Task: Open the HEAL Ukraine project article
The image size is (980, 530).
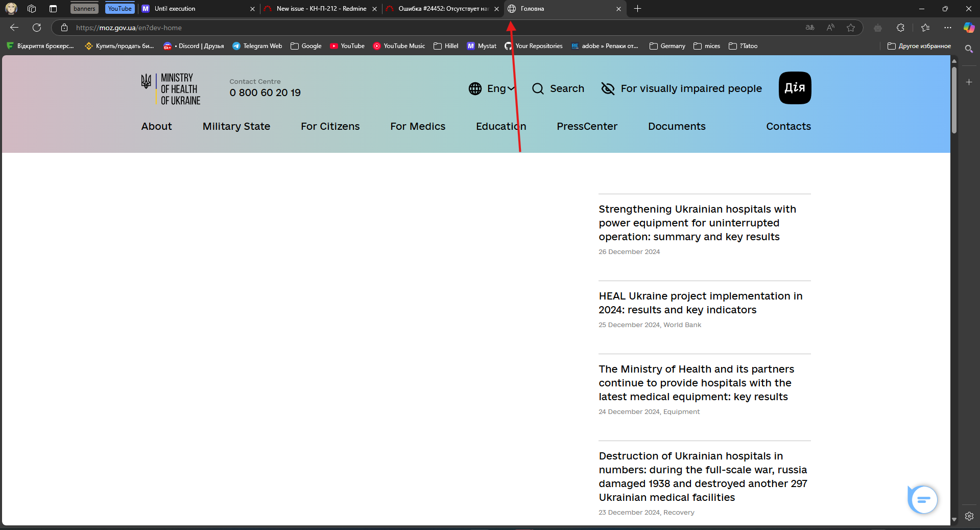Action: (700, 303)
